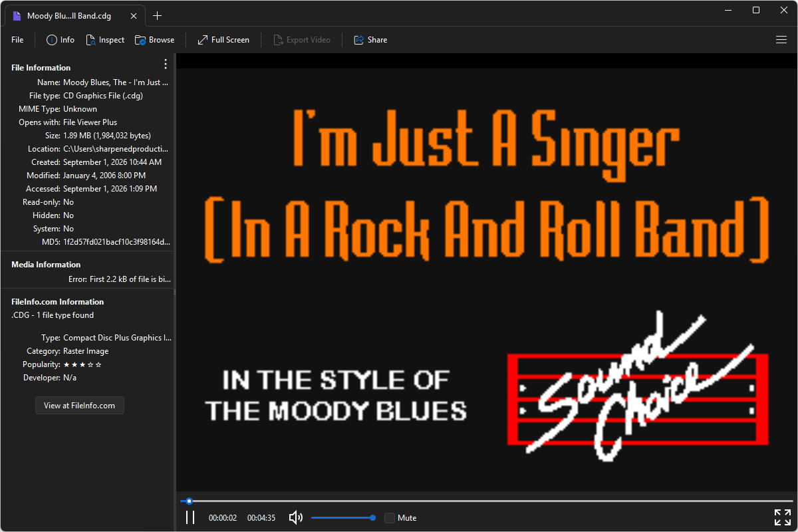Click the speaker volume icon
The height and width of the screenshot is (532, 798).
pyautogui.click(x=296, y=517)
